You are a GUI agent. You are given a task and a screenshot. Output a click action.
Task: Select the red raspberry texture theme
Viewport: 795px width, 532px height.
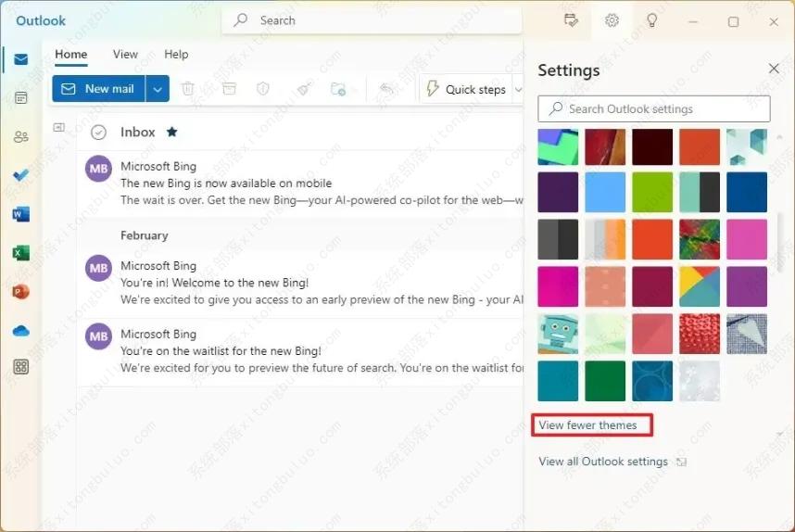point(700,334)
